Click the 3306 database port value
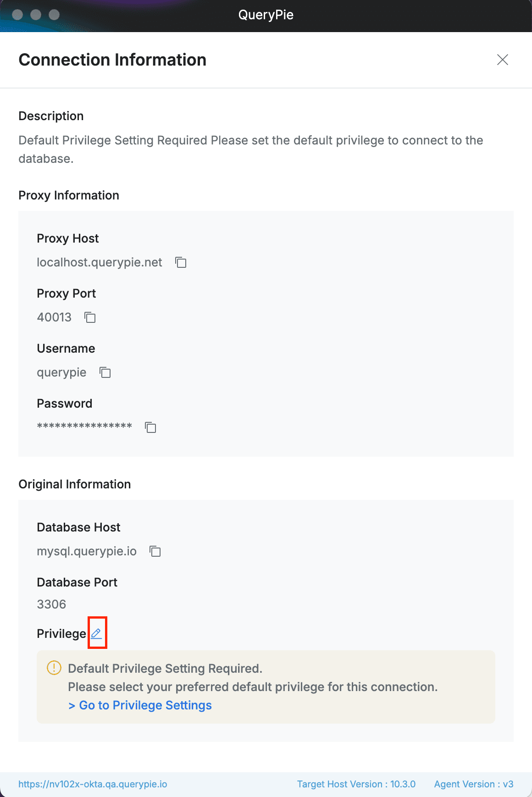Viewport: 532px width, 797px height. (x=51, y=604)
